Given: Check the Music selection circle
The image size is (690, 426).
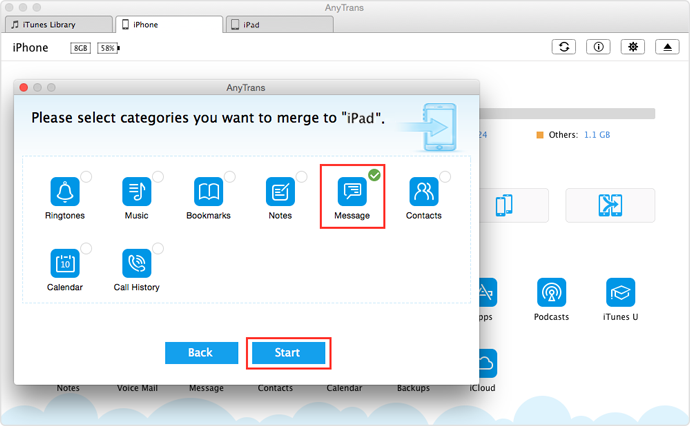Looking at the screenshot, I should pos(158,177).
